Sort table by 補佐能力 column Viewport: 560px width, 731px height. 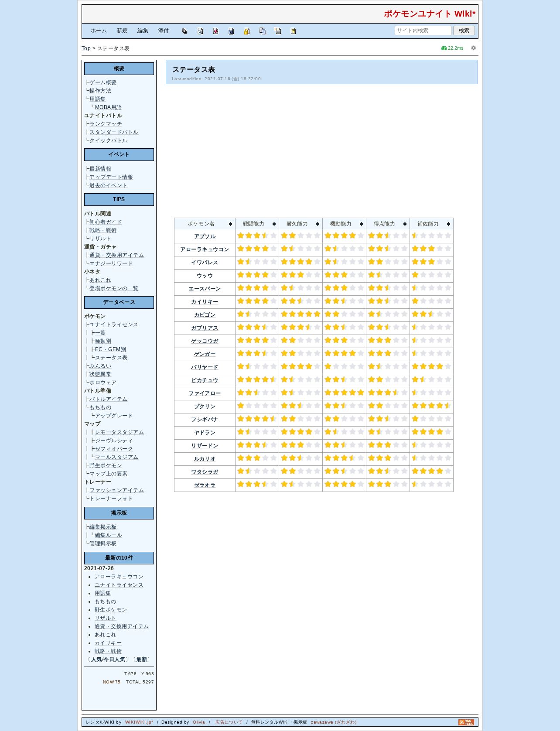[431, 224]
